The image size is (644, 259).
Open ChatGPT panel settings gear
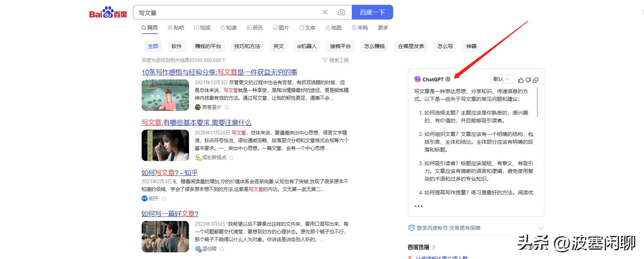[x=448, y=79]
